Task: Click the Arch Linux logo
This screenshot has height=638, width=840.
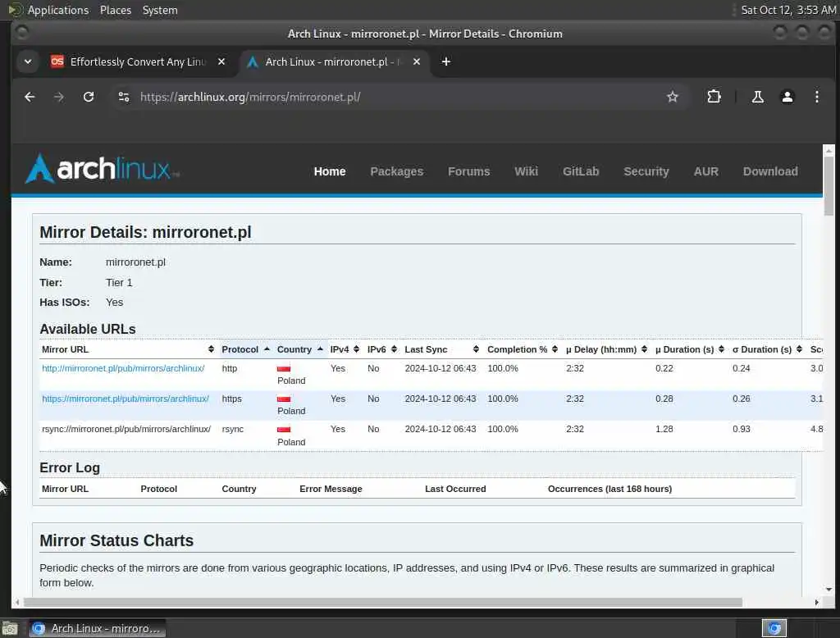Action: point(102,169)
